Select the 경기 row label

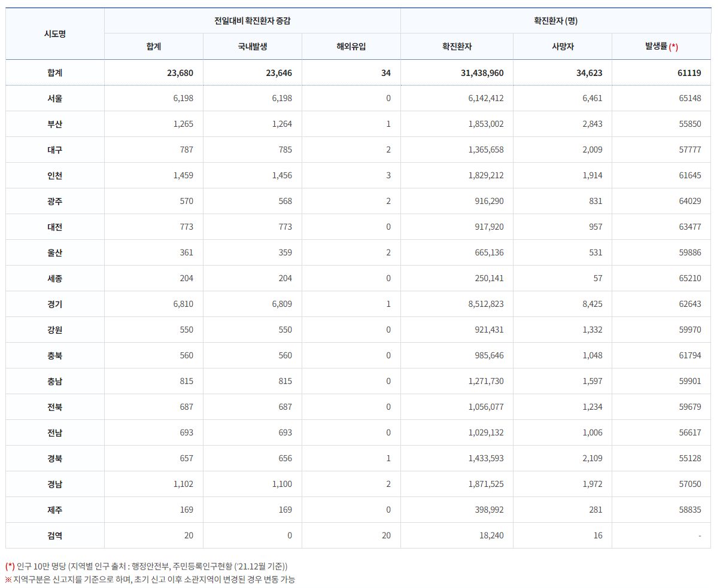coord(55,304)
